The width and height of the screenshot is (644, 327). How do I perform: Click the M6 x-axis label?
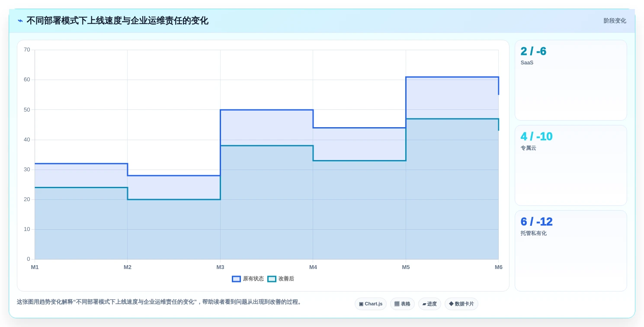pos(499,267)
